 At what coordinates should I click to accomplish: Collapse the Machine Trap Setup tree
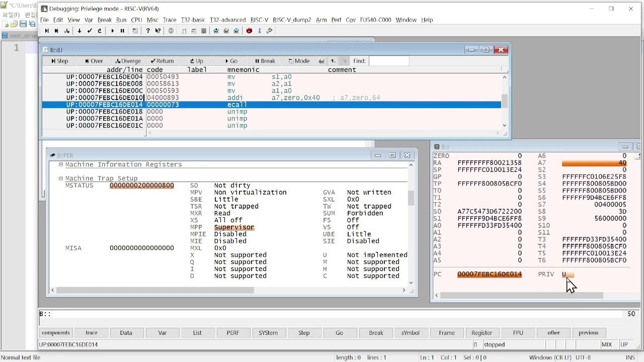61,178
